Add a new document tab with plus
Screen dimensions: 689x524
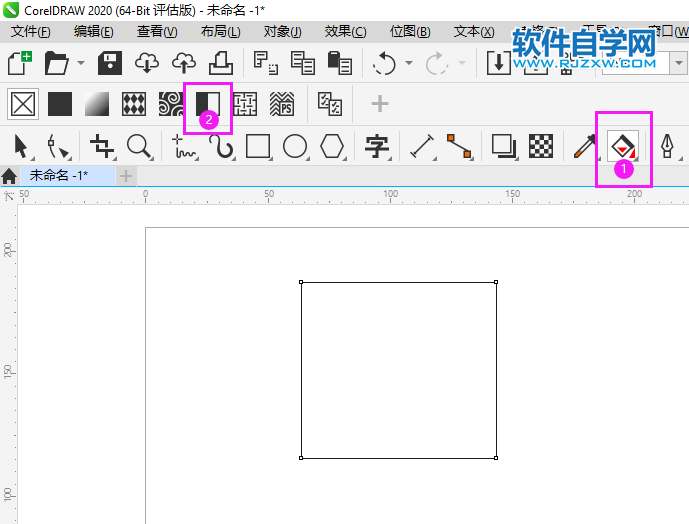[x=126, y=176]
